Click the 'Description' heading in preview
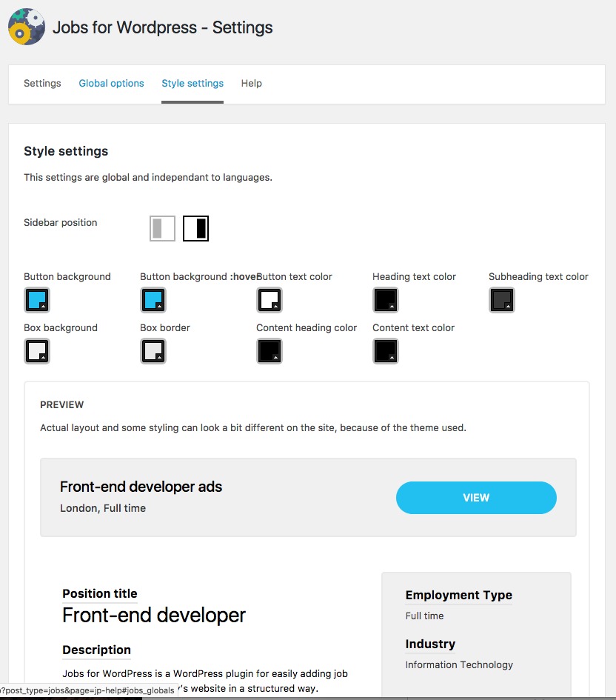 [x=97, y=650]
